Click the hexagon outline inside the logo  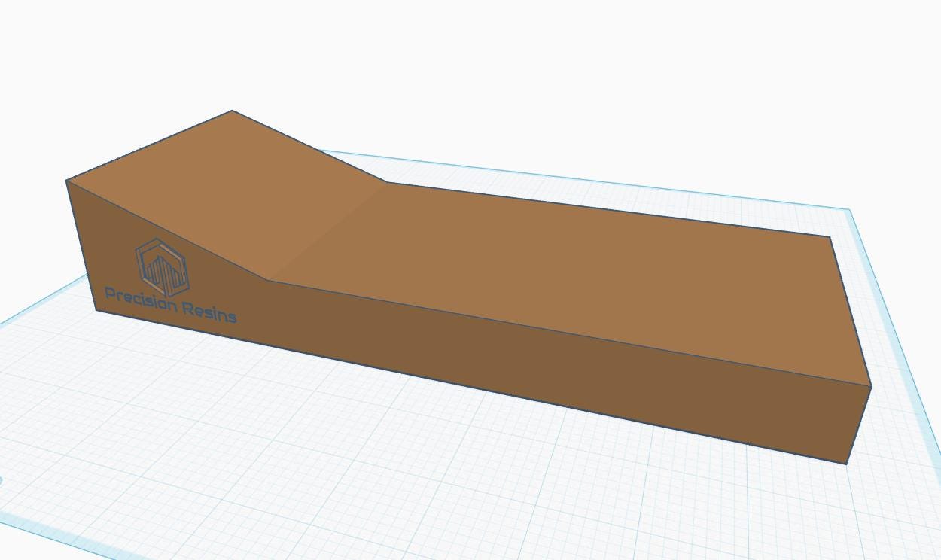[x=139, y=263]
